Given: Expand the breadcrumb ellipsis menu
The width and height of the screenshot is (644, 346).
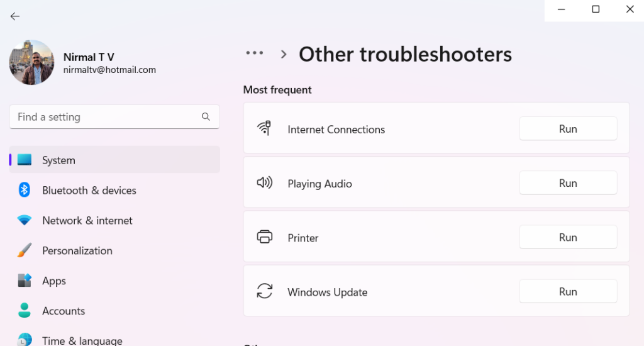Looking at the screenshot, I should click(255, 53).
